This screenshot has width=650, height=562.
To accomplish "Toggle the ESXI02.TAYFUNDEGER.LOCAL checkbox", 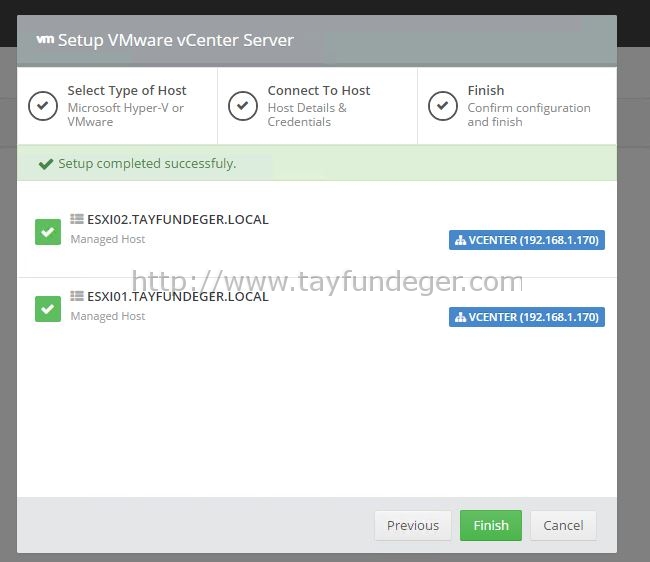I will pyautogui.click(x=48, y=232).
